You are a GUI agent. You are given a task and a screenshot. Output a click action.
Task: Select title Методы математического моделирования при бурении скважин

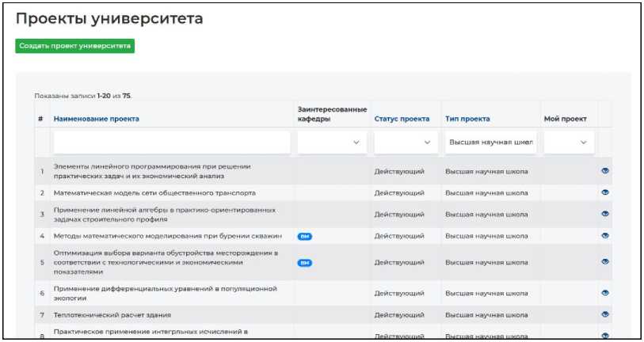pos(168,236)
